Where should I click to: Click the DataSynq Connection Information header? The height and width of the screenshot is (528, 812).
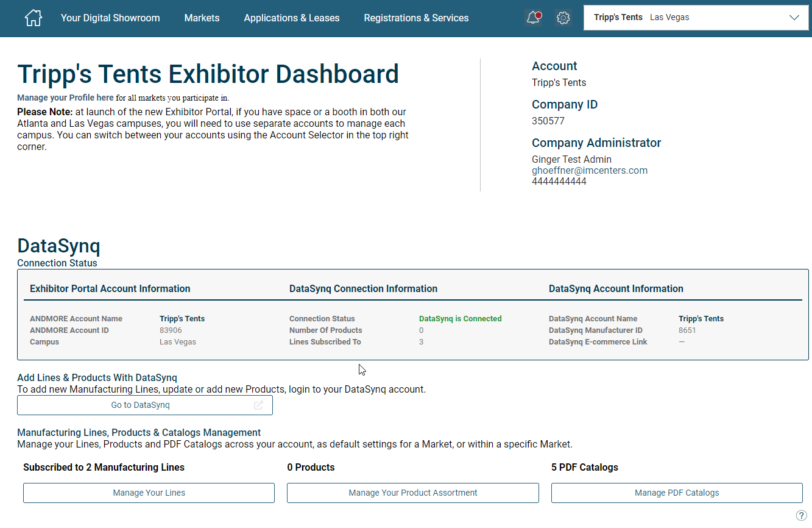(x=364, y=289)
